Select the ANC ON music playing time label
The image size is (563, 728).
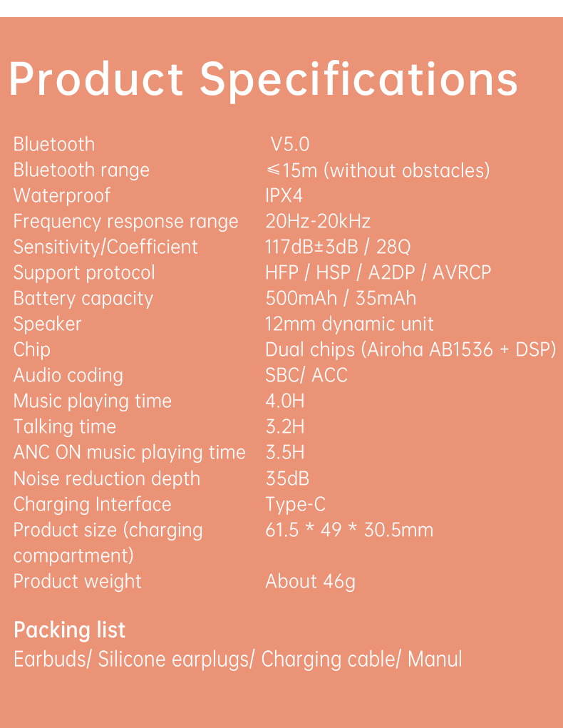coord(129,452)
